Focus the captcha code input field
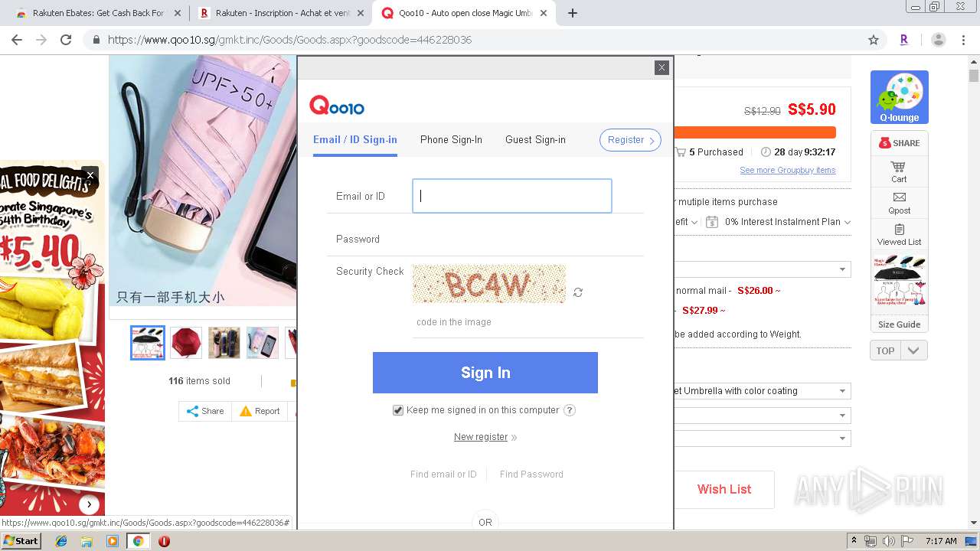The image size is (980, 551). (528, 322)
